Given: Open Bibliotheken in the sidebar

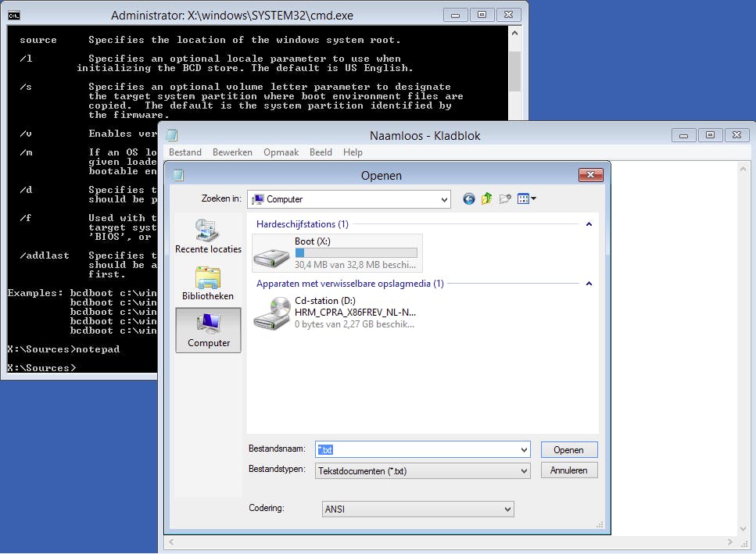Looking at the screenshot, I should coord(208,284).
